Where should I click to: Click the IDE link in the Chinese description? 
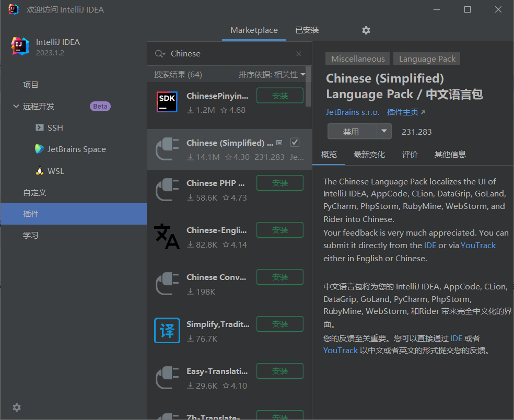point(456,338)
